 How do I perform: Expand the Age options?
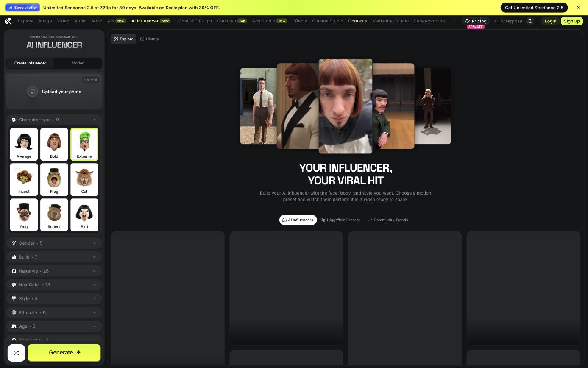pos(54,326)
